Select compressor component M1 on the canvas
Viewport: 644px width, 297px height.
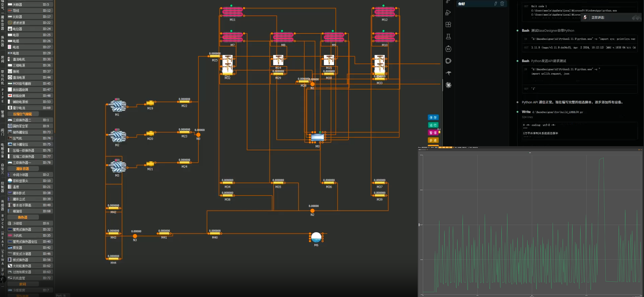[x=117, y=106]
